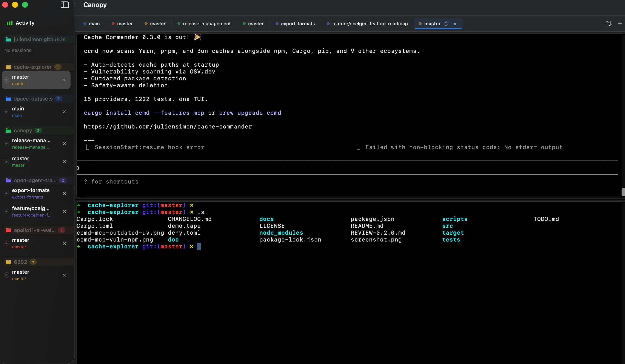The width and height of the screenshot is (625, 364).
Task: Switch to the release-management tab
Action: pos(204,24)
